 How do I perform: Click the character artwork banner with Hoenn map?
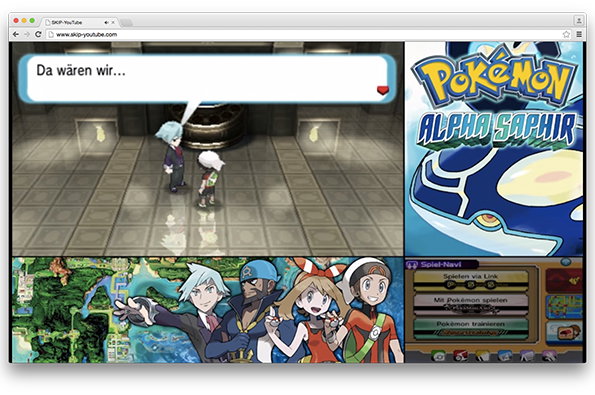(208, 310)
